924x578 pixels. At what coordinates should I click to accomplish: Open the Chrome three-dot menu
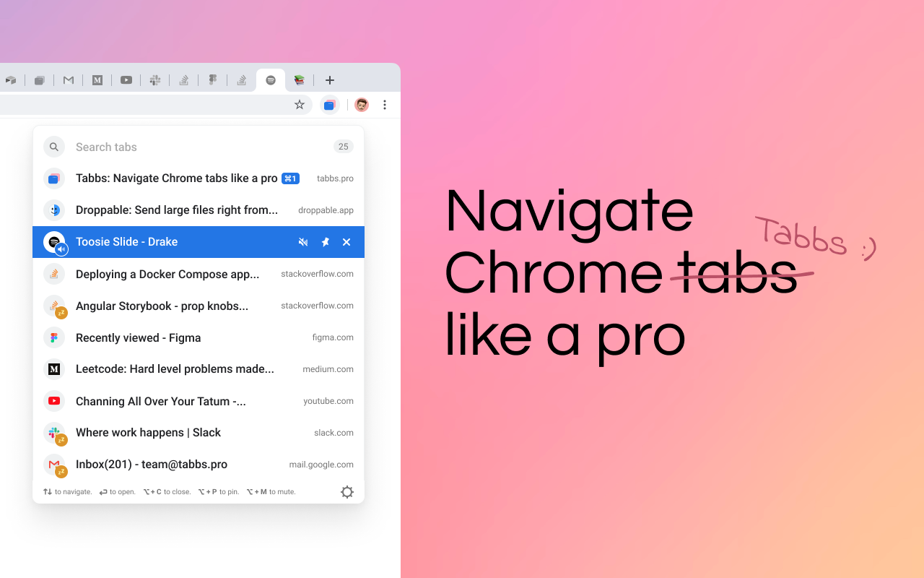pos(385,105)
